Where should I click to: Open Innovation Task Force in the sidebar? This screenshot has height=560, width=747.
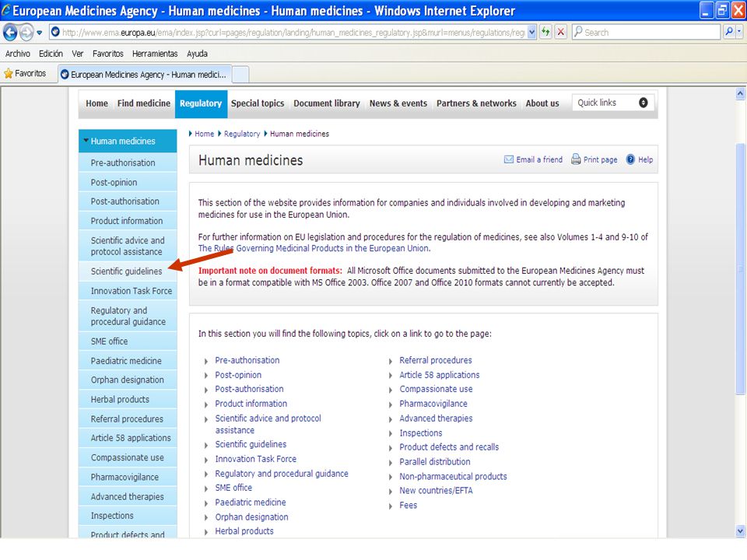(128, 291)
